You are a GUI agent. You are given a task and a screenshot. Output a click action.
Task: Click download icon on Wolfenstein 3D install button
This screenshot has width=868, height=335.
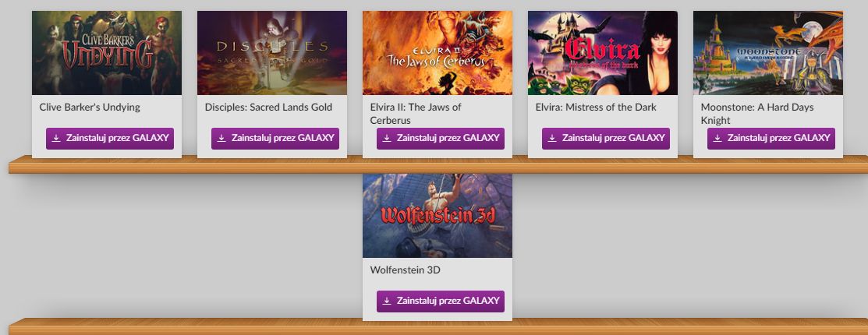coord(387,301)
